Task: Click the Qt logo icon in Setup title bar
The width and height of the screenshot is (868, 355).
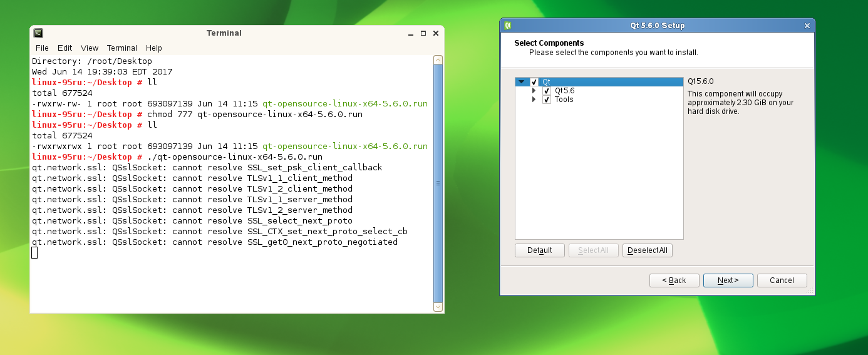Action: (508, 26)
